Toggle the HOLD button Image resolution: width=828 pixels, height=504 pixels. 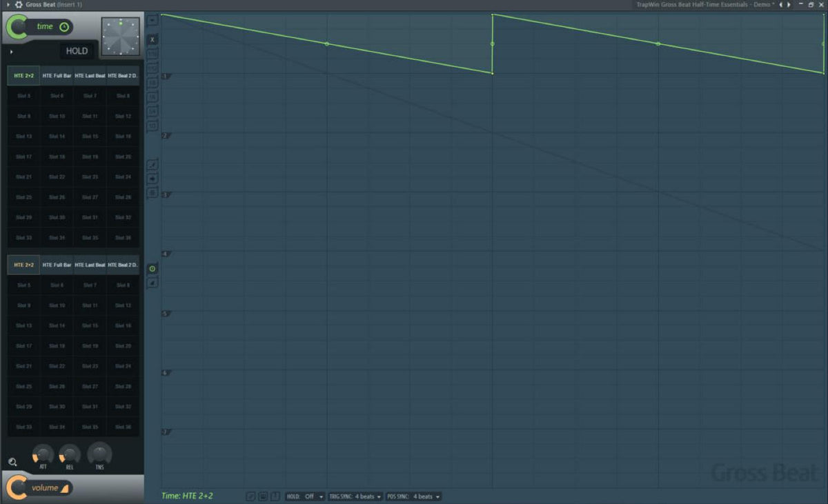(77, 51)
